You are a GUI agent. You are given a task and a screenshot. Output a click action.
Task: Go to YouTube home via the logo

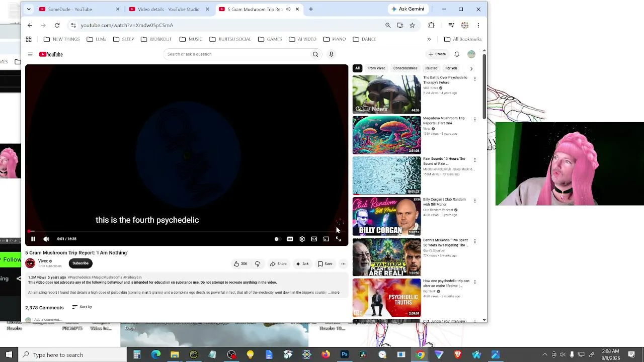(x=51, y=54)
